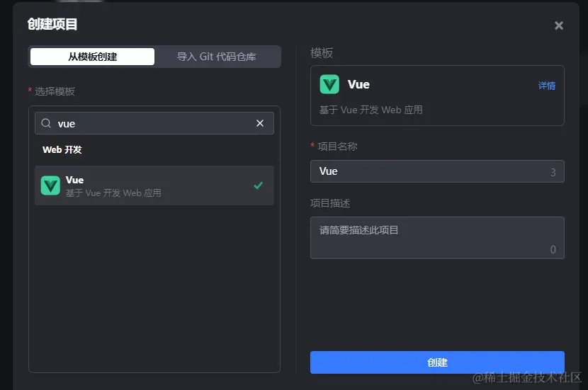Click the list subtitle 基于 Vue 开发 Web 应用

coord(113,193)
